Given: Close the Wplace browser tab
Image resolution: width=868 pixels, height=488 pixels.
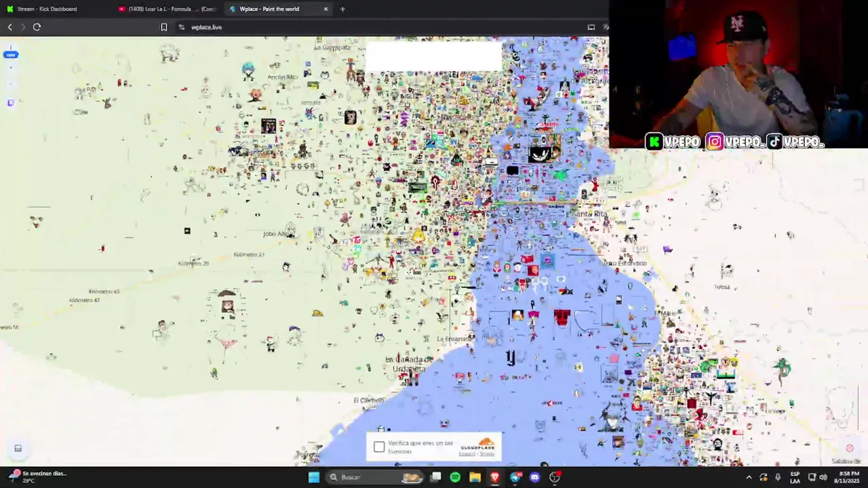Looking at the screenshot, I should pos(325,9).
